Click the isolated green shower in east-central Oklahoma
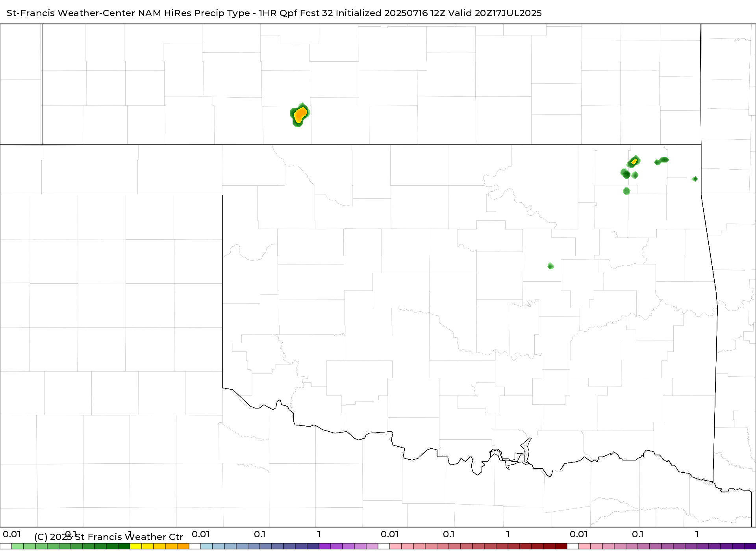756x551 pixels. coord(550,266)
